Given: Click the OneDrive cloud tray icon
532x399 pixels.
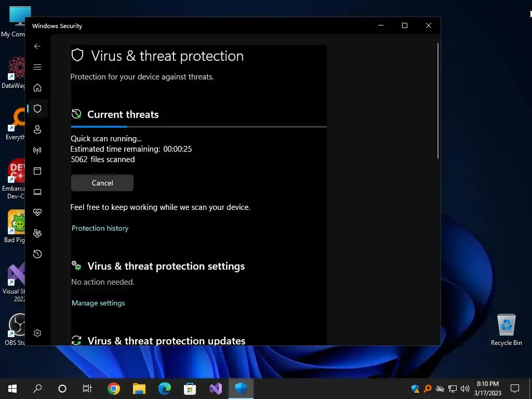Looking at the screenshot, I should pyautogui.click(x=440, y=389).
